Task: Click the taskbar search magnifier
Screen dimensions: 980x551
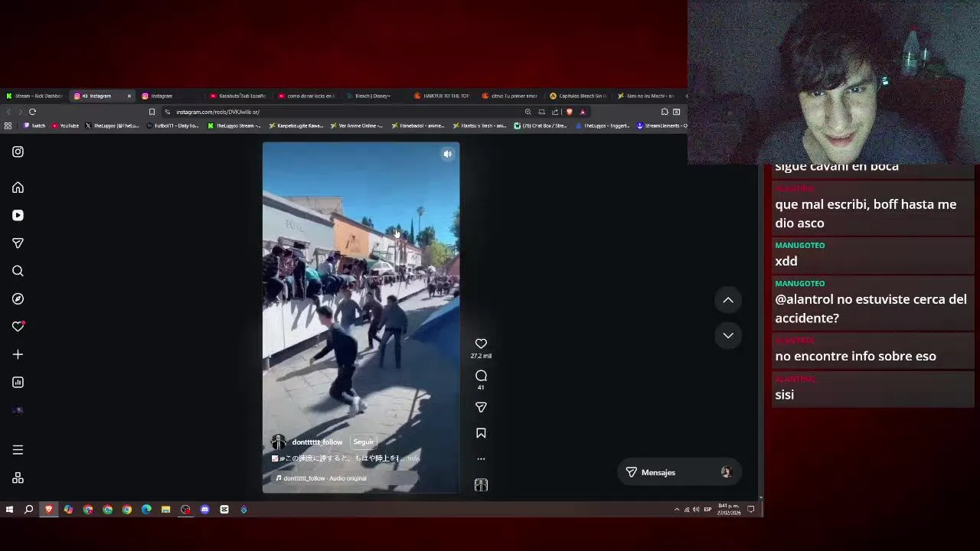Action: [29, 510]
